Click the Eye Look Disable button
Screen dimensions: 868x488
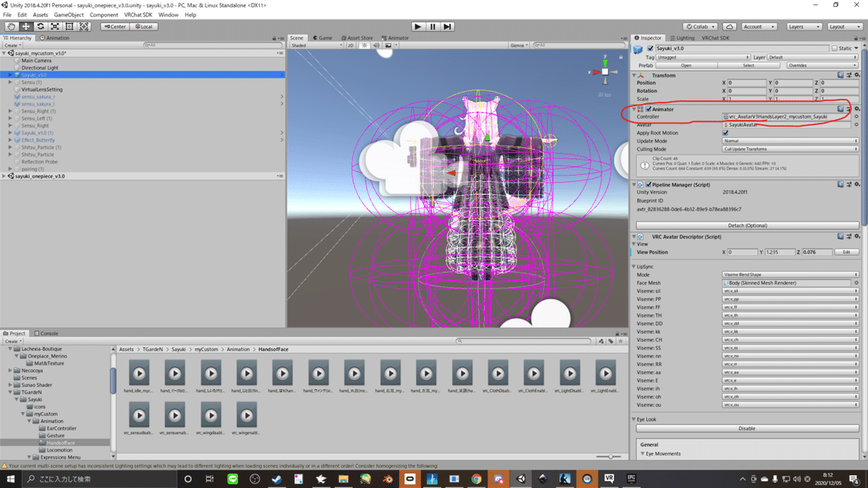click(x=747, y=428)
